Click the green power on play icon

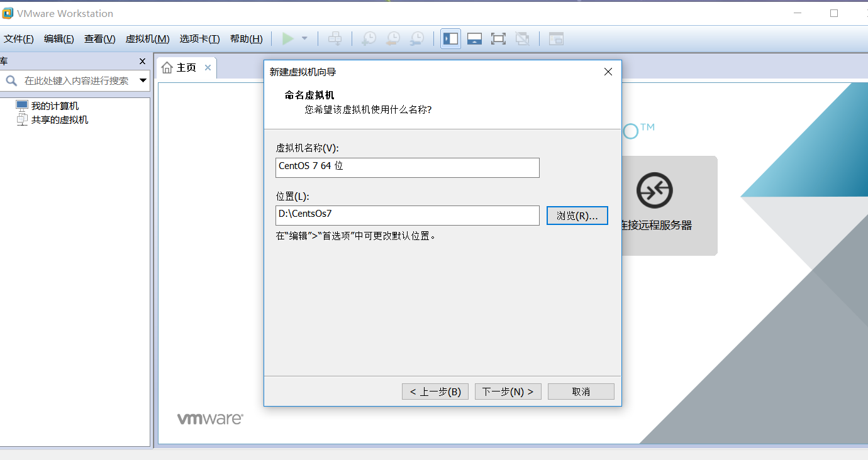(x=288, y=39)
